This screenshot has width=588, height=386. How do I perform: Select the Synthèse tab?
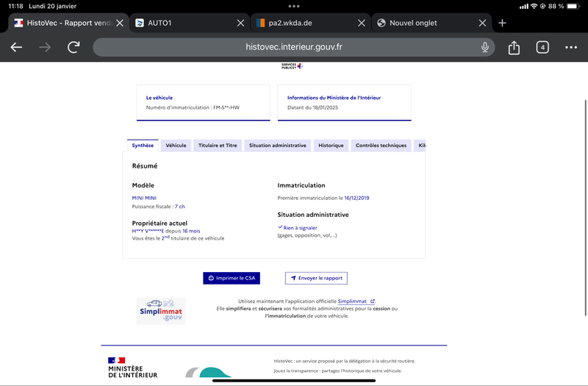click(x=143, y=146)
